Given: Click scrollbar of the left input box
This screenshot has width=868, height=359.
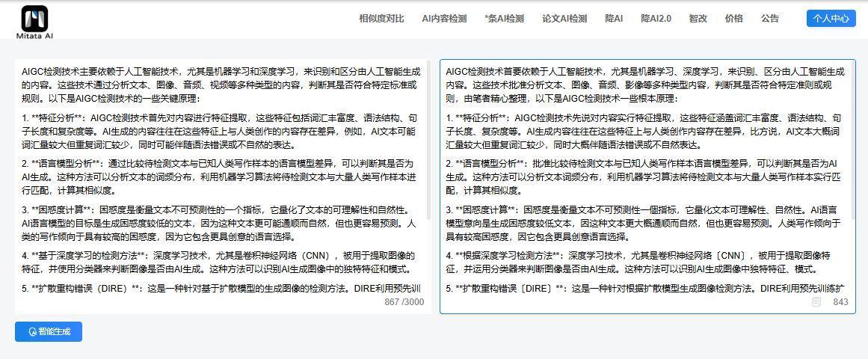Looking at the screenshot, I should coord(428,141).
